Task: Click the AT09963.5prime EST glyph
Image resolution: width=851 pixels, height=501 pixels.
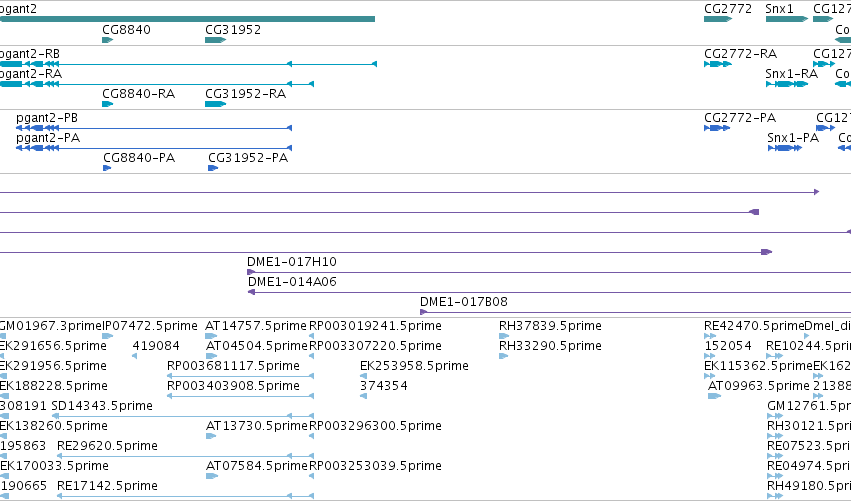Action: [x=714, y=396]
